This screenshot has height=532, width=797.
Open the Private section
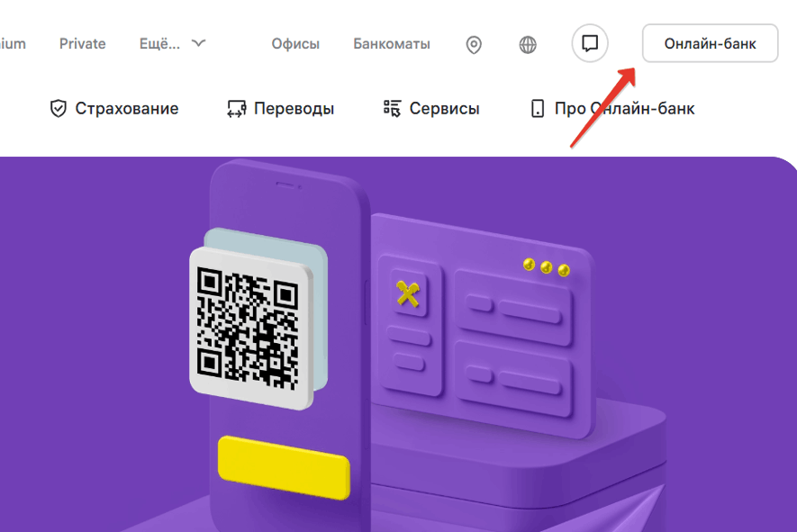click(82, 43)
